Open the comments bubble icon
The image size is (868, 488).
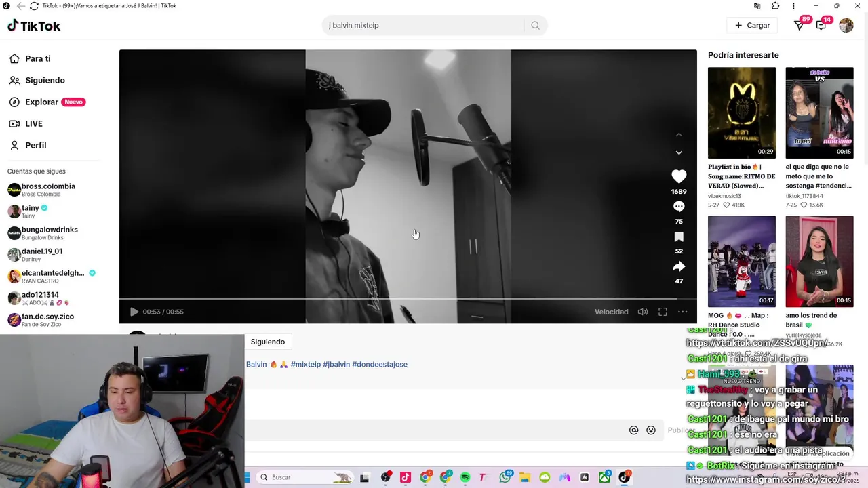point(679,206)
